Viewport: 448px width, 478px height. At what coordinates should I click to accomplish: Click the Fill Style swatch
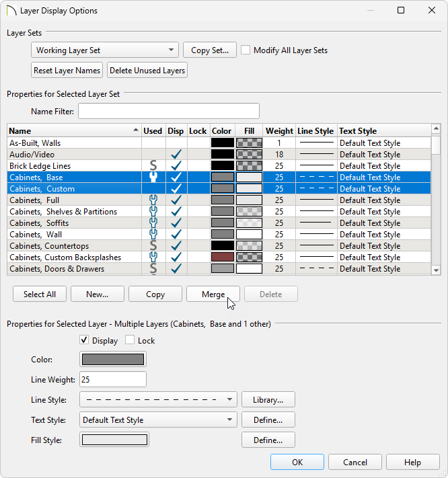(114, 440)
